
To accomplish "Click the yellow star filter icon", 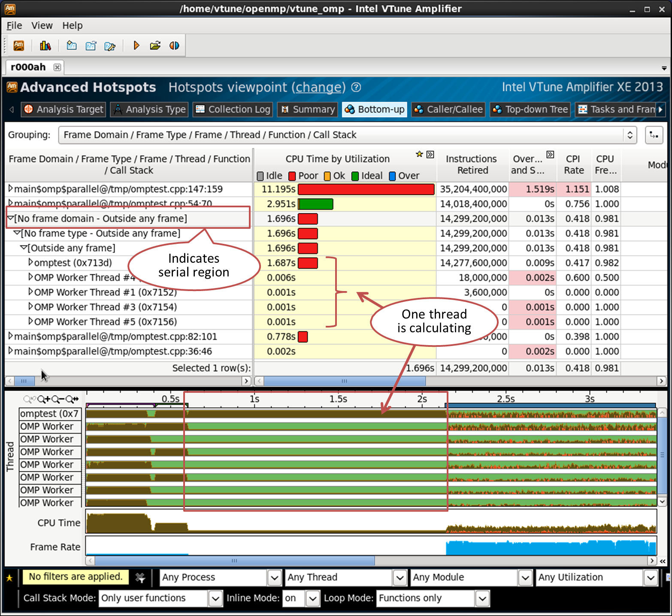I will [9, 578].
